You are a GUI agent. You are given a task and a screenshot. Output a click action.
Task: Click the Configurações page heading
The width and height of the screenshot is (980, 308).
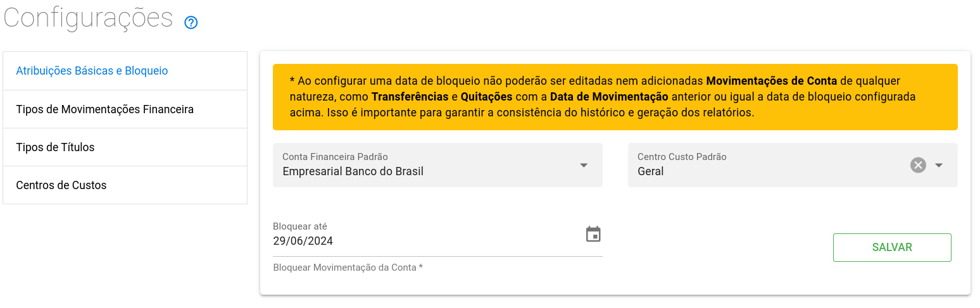click(x=88, y=18)
